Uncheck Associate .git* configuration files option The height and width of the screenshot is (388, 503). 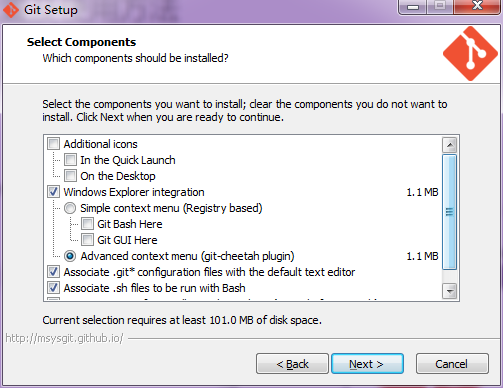53,272
